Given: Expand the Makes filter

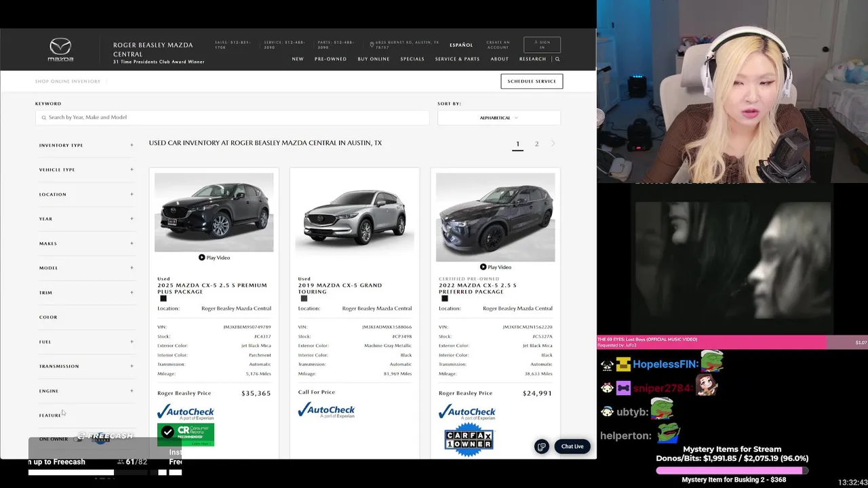Looking at the screenshot, I should (132, 243).
